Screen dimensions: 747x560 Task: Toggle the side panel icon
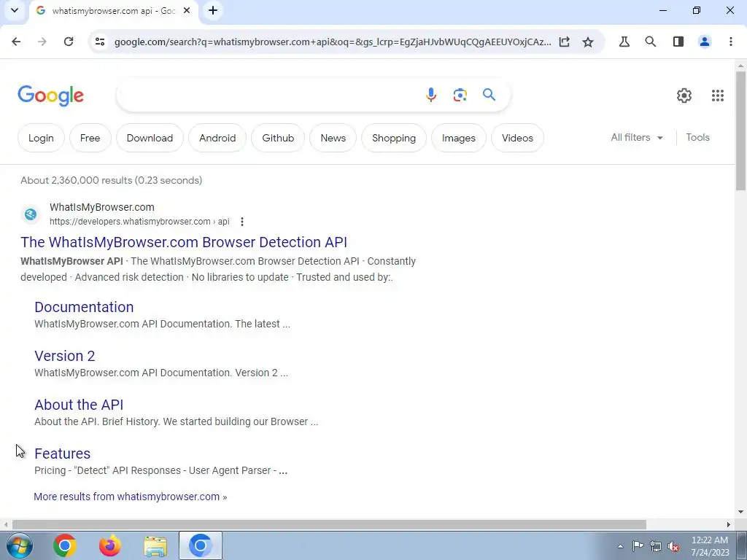pyautogui.click(x=678, y=42)
